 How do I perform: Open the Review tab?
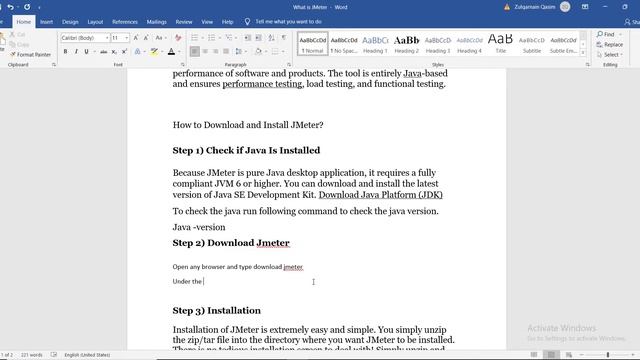point(184,22)
